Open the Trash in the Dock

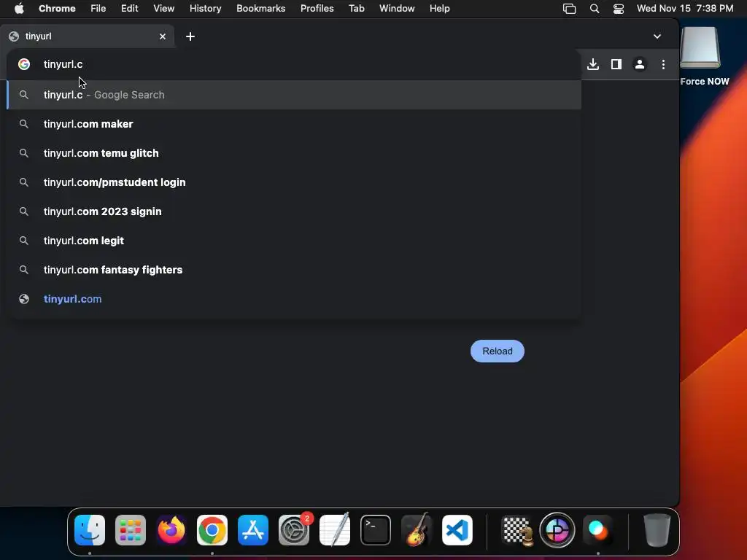tap(657, 530)
